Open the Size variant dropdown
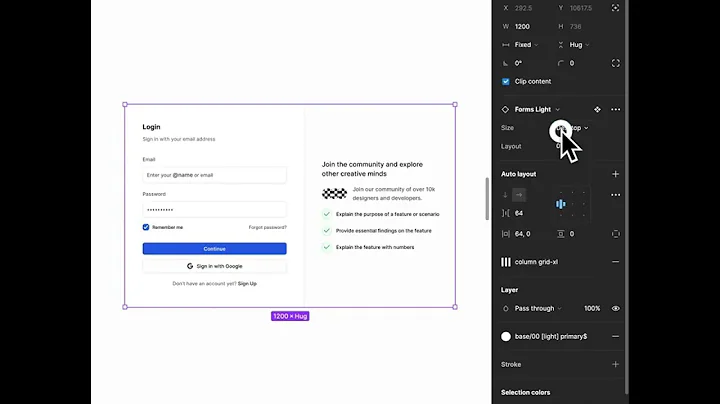Image resolution: width=720 pixels, height=404 pixels. (x=572, y=128)
